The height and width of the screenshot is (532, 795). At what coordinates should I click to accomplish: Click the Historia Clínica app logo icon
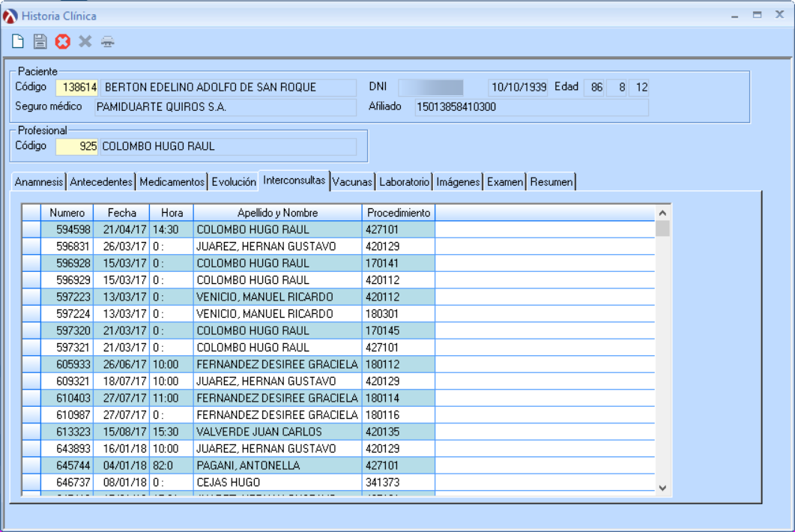10,16
